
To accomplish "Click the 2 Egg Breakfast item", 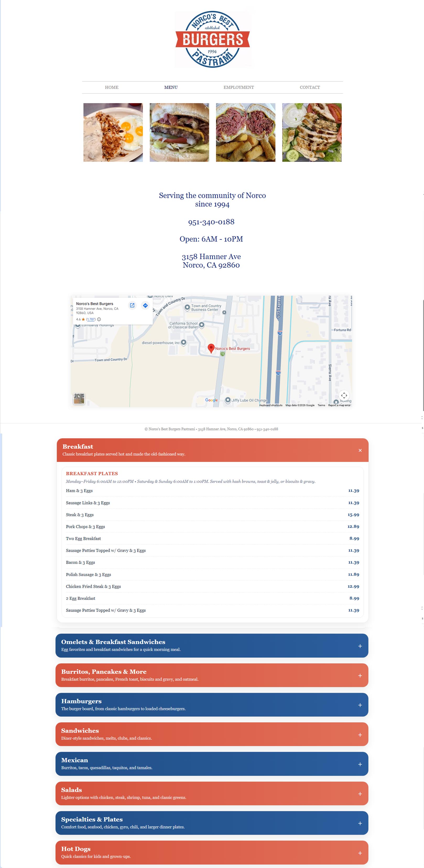I will pos(213,598).
